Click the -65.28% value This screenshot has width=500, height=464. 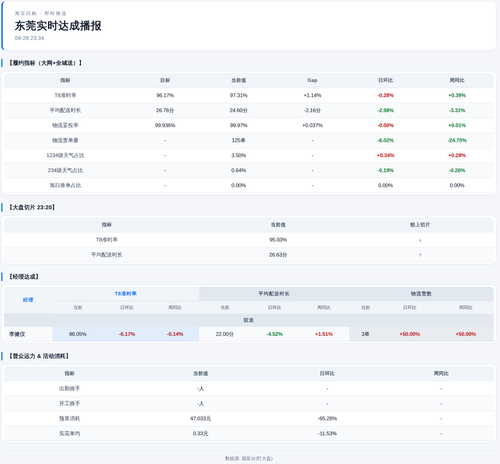click(x=327, y=418)
